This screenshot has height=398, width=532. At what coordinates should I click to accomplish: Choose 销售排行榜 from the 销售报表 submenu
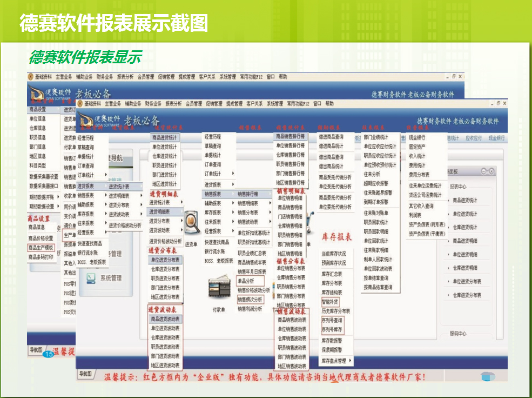click(x=248, y=194)
